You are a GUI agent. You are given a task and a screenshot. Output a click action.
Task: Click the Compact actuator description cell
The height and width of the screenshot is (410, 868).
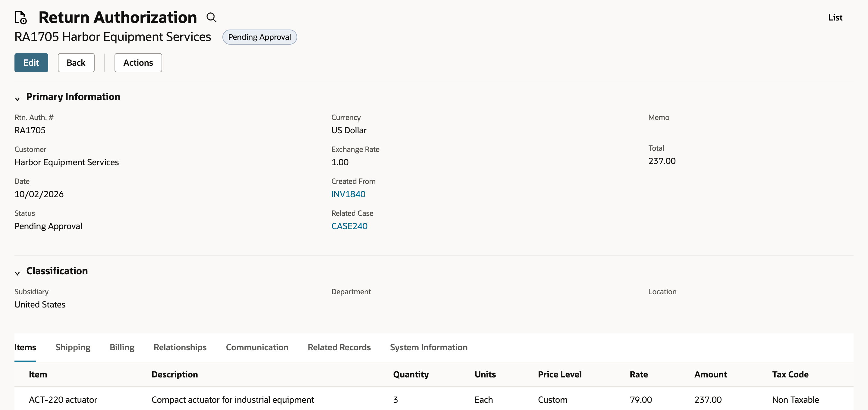click(232, 400)
